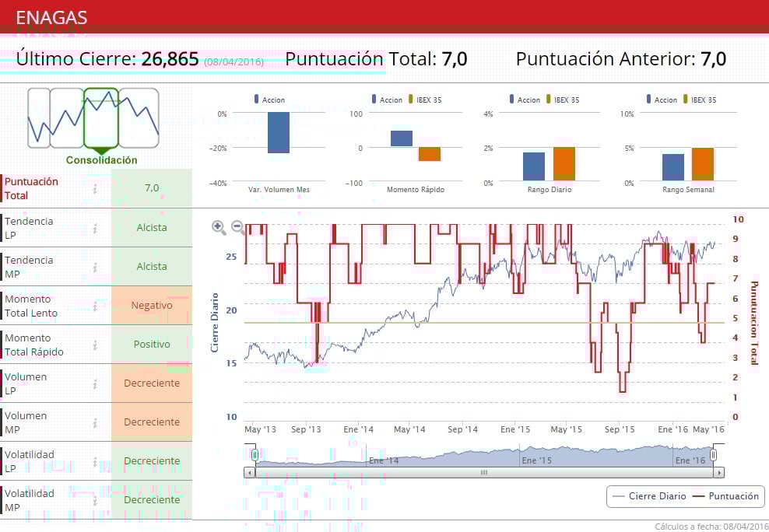Toggle Accion legend in Rango Diario chart
769x532 pixels.
click(x=525, y=100)
